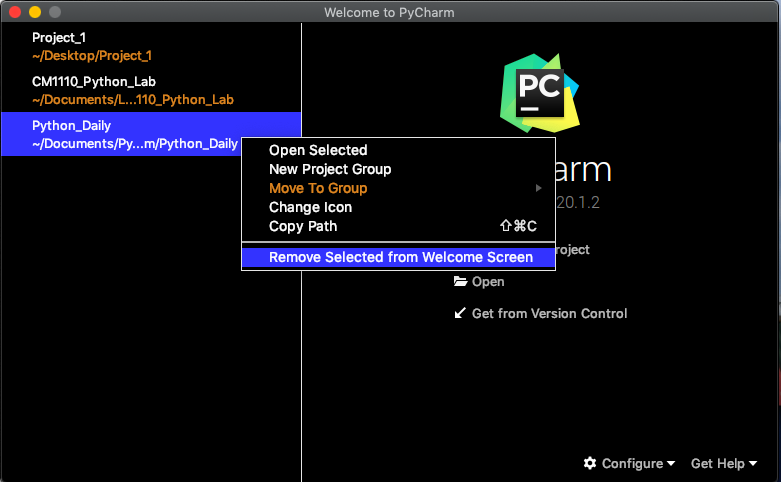Open the Get Help dropdown
This screenshot has height=482, width=781.
click(x=724, y=464)
